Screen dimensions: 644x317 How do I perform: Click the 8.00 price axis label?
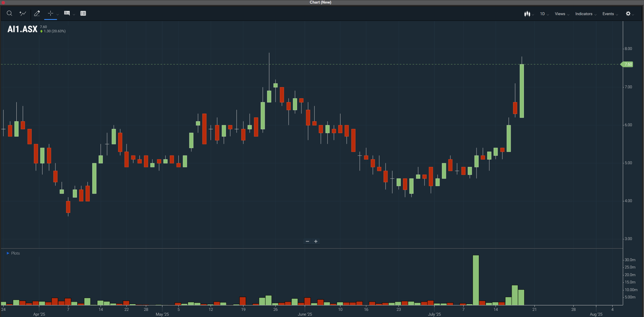point(628,49)
